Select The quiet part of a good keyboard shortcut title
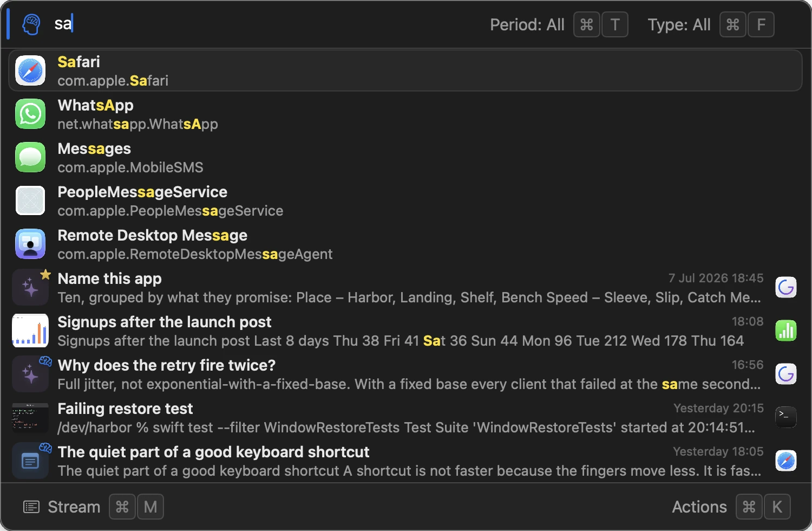Screen dimensions: 812x531 pos(213,452)
